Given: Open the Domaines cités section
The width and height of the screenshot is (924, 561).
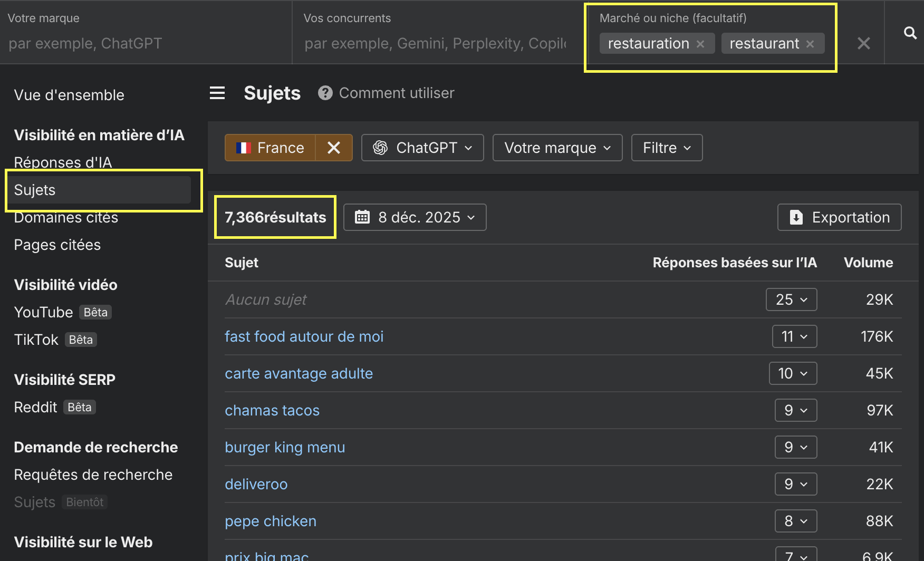Looking at the screenshot, I should 65,217.
